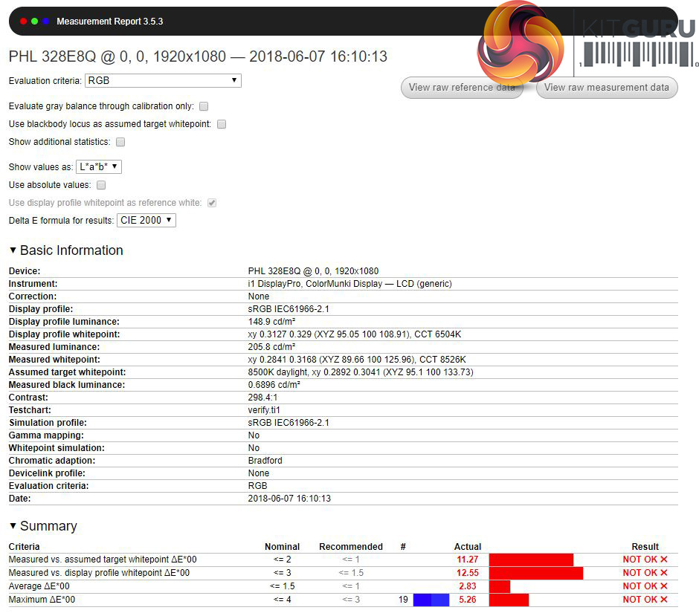The image size is (699, 616).
Task: Toggle display profile whitepoint as reference white
Action: click(212, 203)
